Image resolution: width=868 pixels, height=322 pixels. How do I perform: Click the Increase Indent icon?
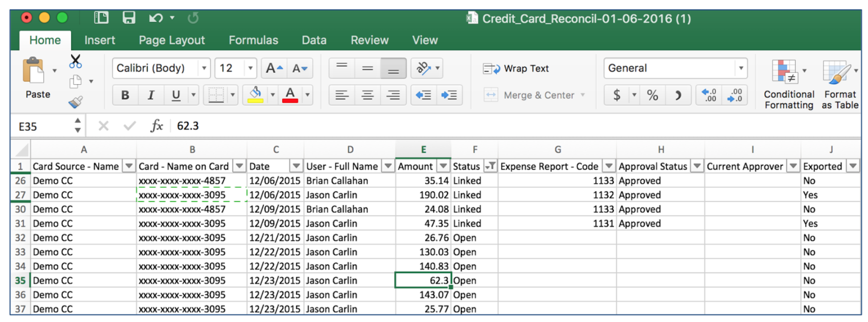[449, 95]
